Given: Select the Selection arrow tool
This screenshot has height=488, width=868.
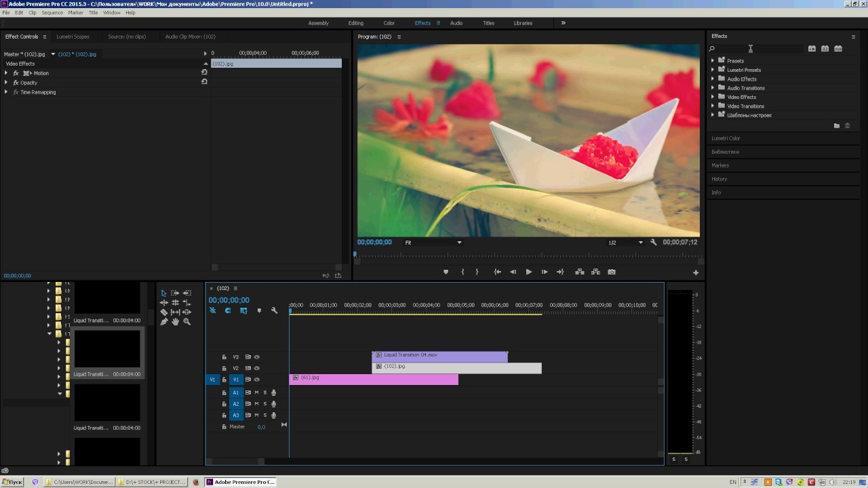Looking at the screenshot, I should (163, 293).
